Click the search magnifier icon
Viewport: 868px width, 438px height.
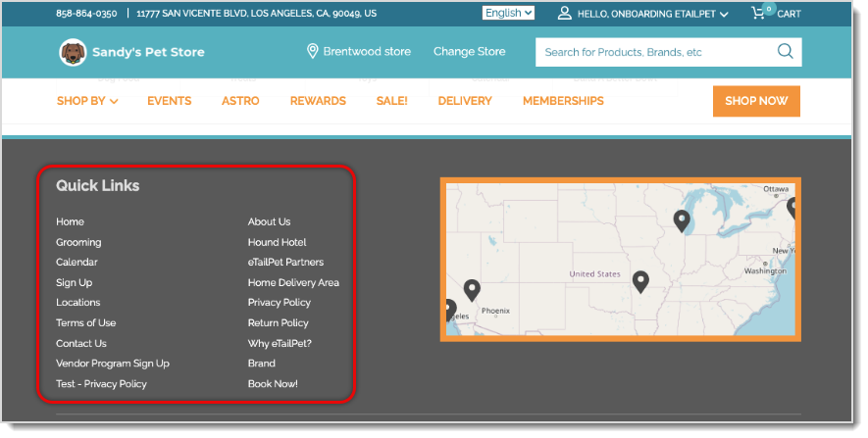[785, 51]
